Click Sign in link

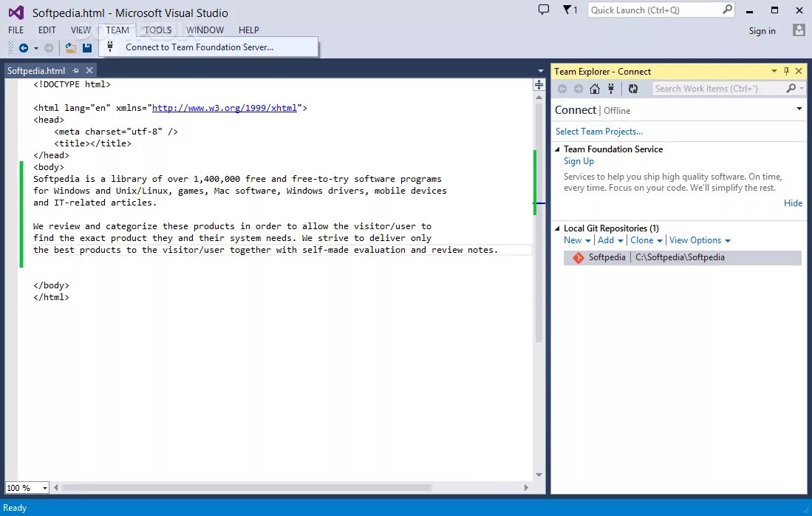click(762, 31)
